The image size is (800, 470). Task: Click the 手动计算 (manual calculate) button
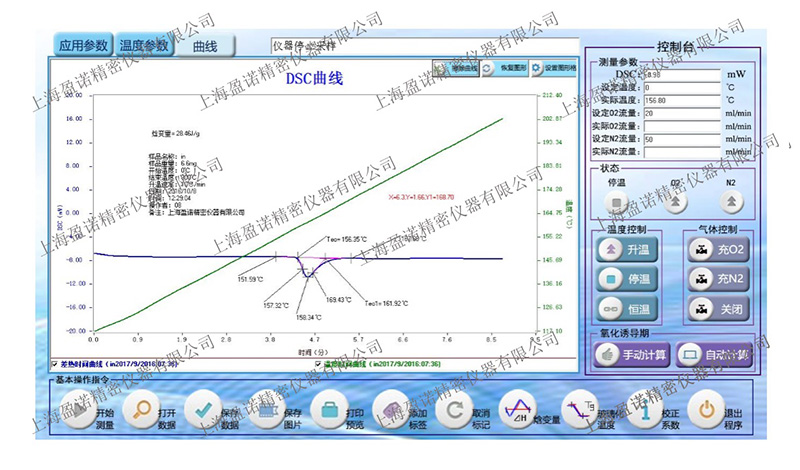(631, 354)
